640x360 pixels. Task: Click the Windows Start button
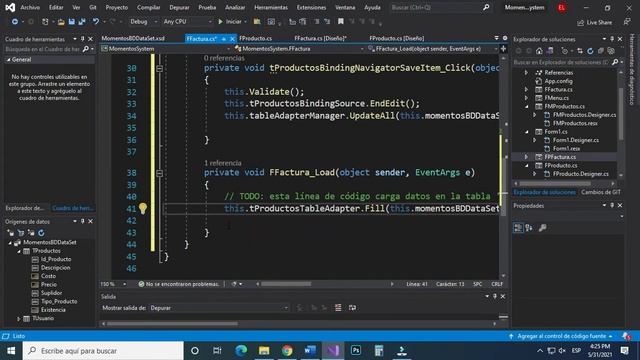11,351
